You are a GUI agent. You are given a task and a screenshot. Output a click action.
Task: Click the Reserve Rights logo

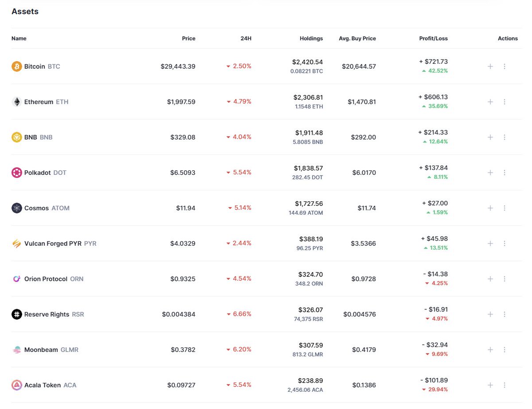coord(16,314)
